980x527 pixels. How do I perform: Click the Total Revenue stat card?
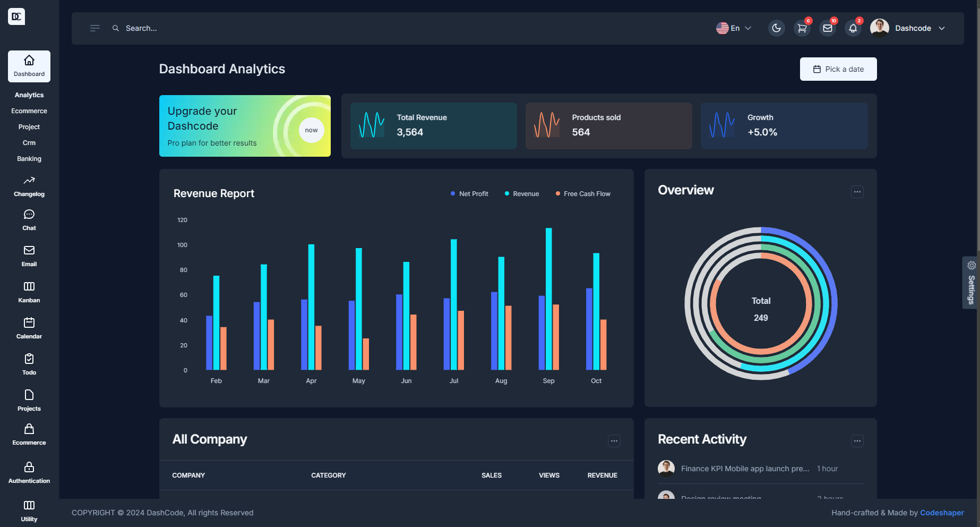coord(433,126)
